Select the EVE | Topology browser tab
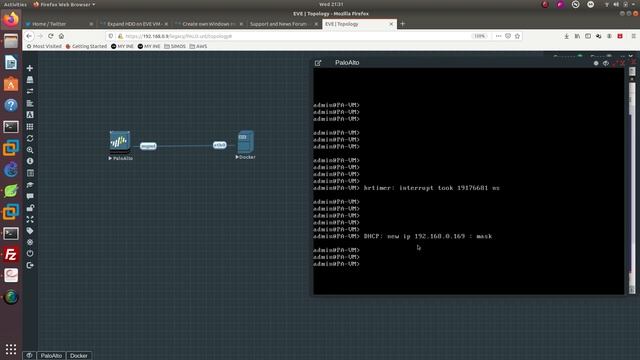The width and height of the screenshot is (640, 360). (x=359, y=24)
